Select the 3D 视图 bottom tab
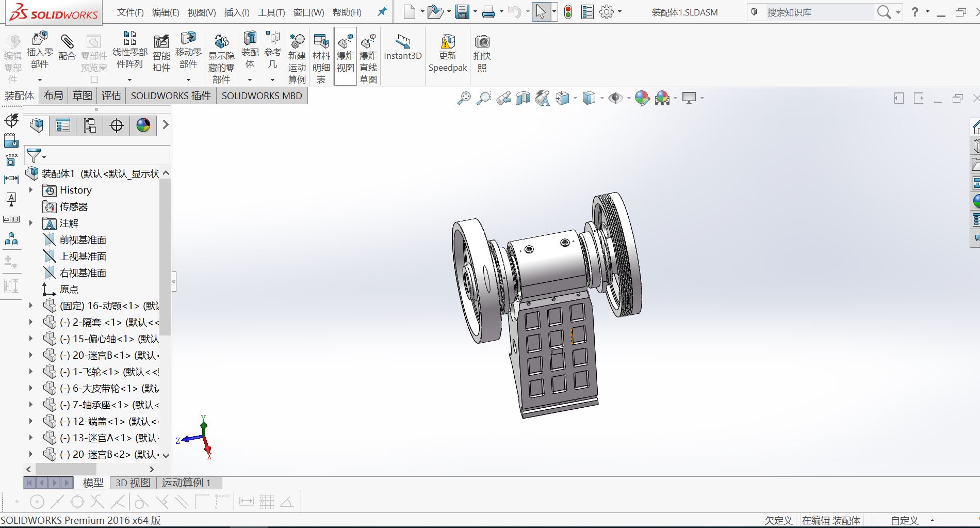980x528 pixels. tap(133, 483)
